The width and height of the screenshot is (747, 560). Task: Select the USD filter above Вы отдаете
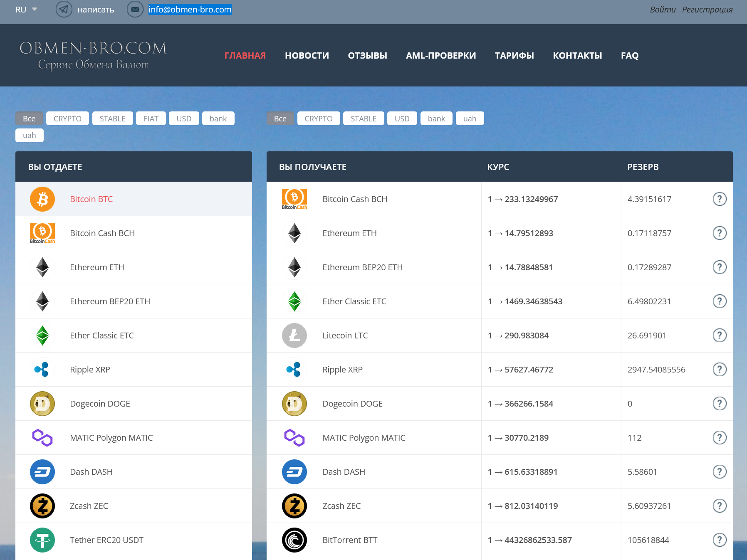point(184,118)
